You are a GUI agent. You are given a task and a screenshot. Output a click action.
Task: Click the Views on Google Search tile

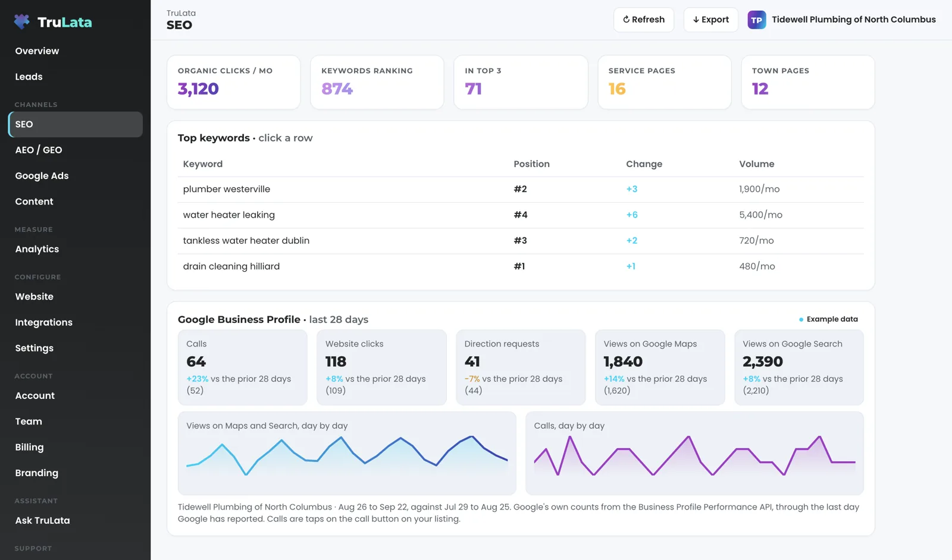[x=799, y=367]
